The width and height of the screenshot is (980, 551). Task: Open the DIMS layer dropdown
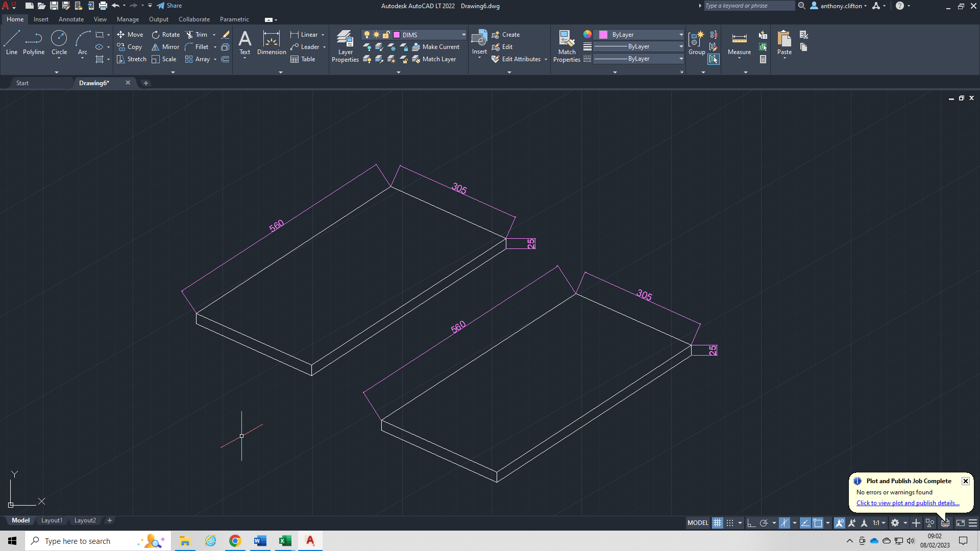coord(463,35)
